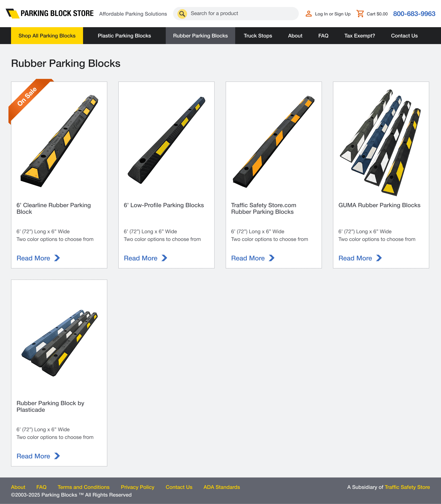Click Log In or Sign Up link
This screenshot has width=441, height=504.
point(333,14)
